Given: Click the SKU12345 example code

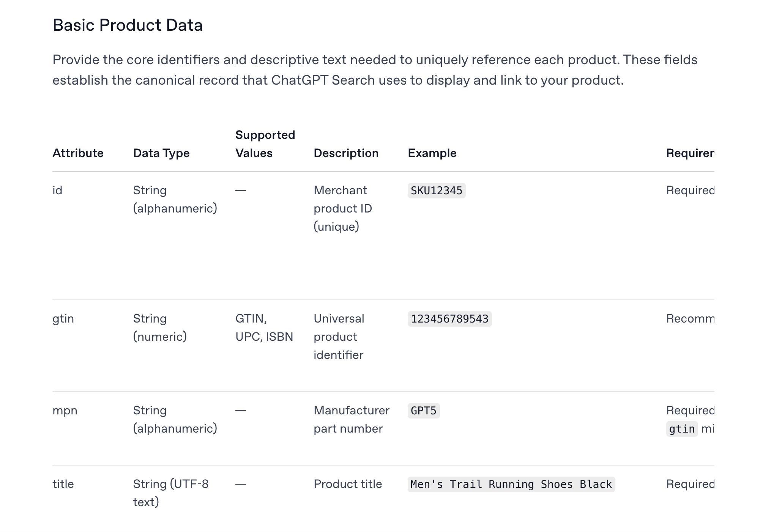Looking at the screenshot, I should (437, 190).
